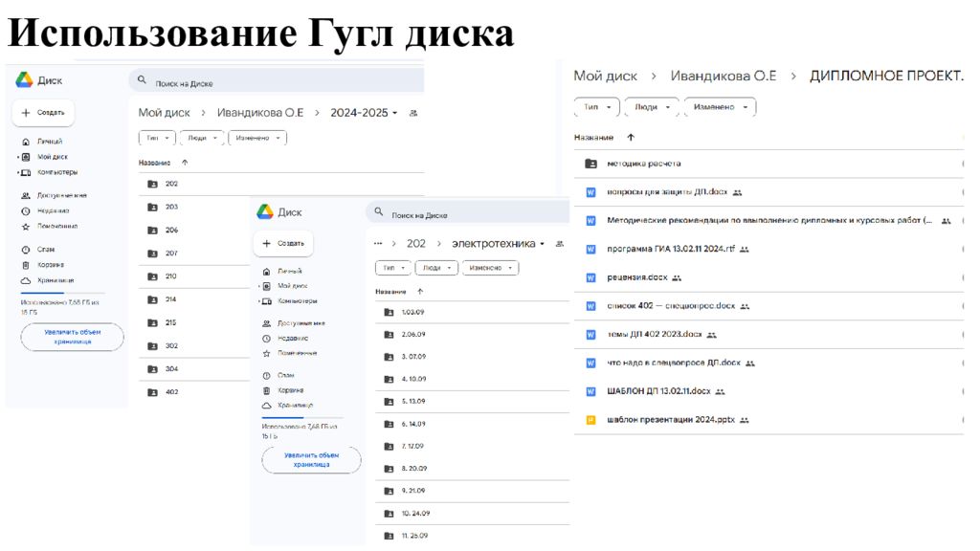The height and width of the screenshot is (551, 980).
Task: Open the Люди filter under электротехника breadcrumb
Action: tap(436, 269)
